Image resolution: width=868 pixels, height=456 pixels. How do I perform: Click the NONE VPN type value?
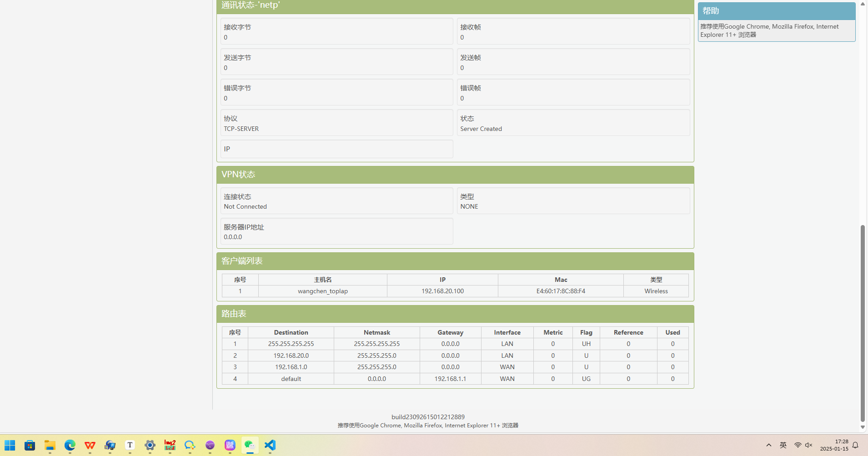pyautogui.click(x=469, y=206)
